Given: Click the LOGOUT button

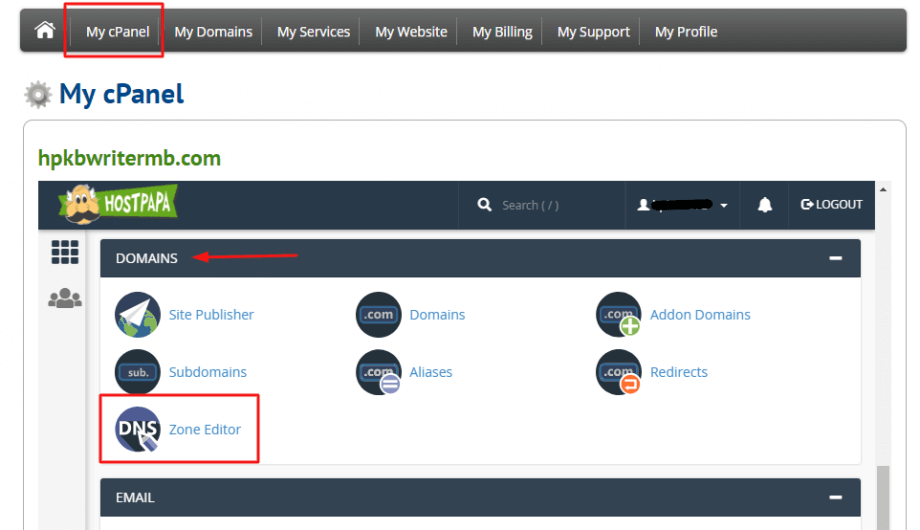Looking at the screenshot, I should point(831,204).
